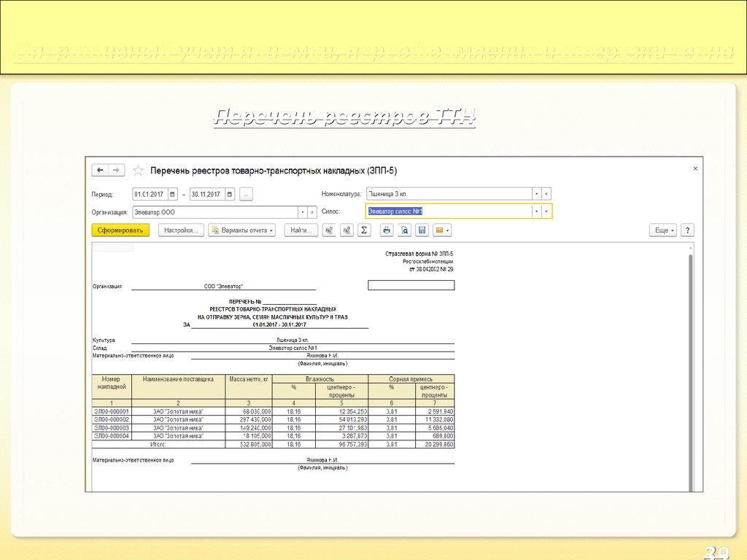Screen dimensions: 747x560
Task: Expand all report groups icon
Action: (x=347, y=230)
